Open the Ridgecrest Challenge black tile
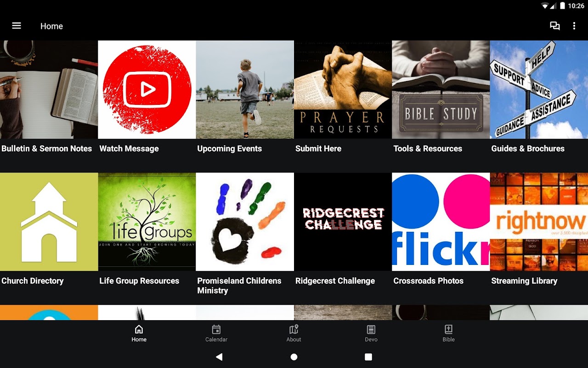 point(343,222)
